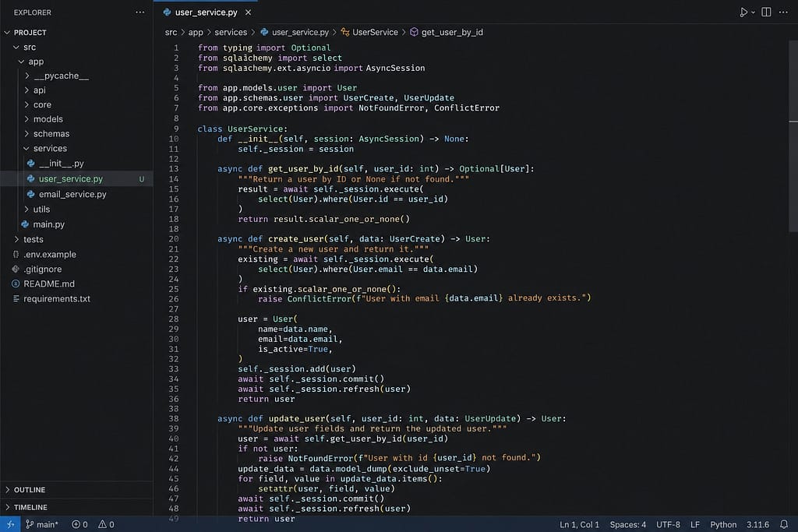Open notifications bell in status bar
The image size is (798, 532).
pos(784,524)
